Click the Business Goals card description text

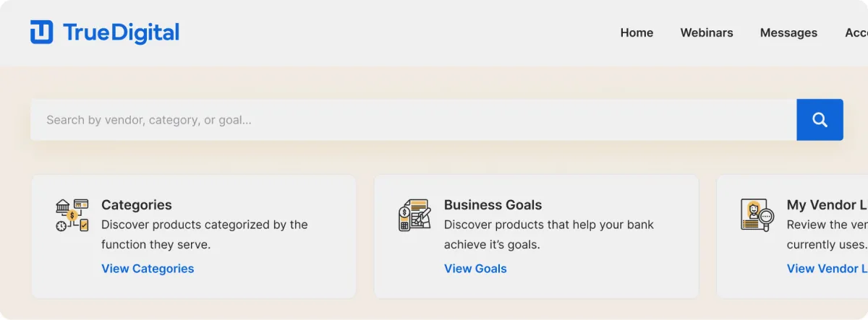[x=548, y=235]
